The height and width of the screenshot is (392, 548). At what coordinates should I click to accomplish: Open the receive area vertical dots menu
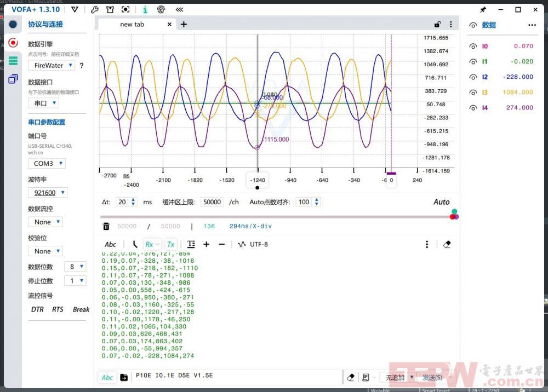click(x=427, y=244)
